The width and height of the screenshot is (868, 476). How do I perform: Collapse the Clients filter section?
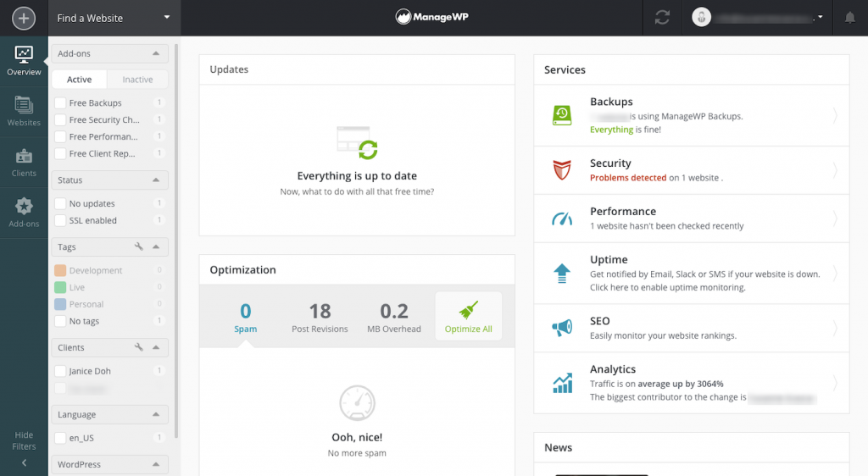156,348
